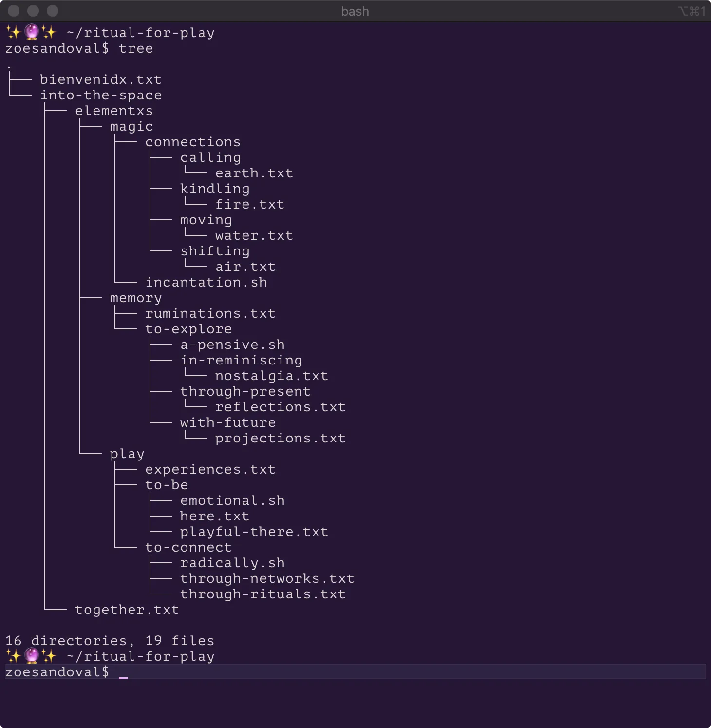Click the kindling directory name
This screenshot has width=711, height=728.
point(215,189)
